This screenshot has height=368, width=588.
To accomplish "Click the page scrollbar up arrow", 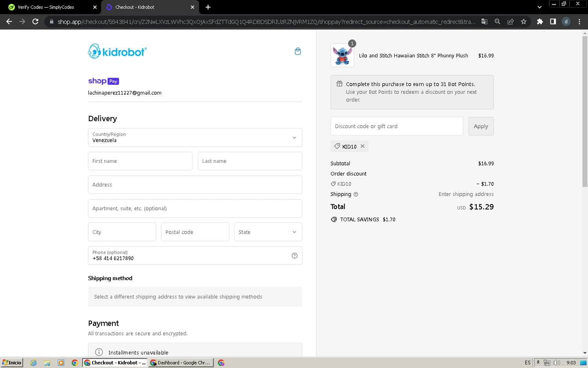I will (584, 34).
